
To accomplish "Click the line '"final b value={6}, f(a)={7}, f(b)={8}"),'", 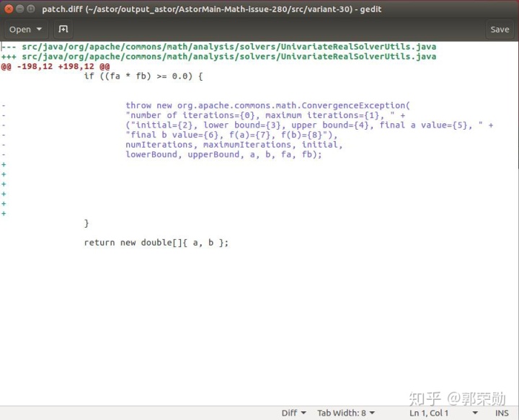I will [x=231, y=135].
